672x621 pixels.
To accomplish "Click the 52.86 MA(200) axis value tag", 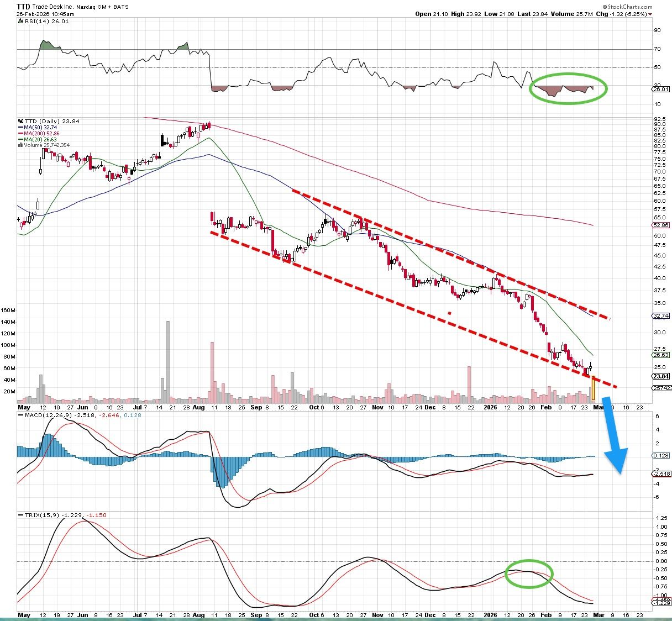I will (661, 225).
